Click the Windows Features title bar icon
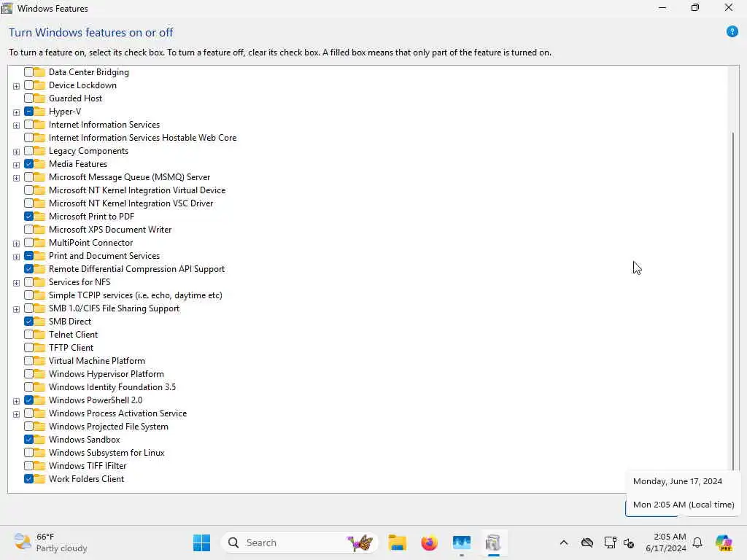 click(7, 8)
